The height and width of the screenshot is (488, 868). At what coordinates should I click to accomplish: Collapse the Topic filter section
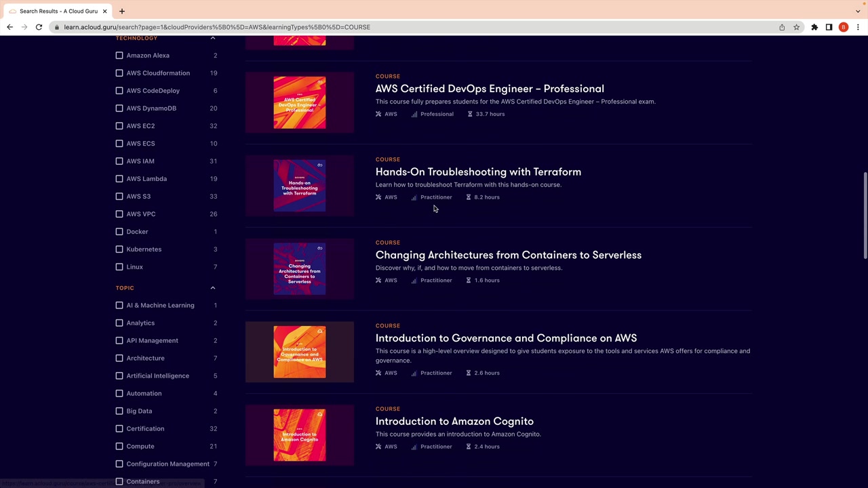click(213, 288)
